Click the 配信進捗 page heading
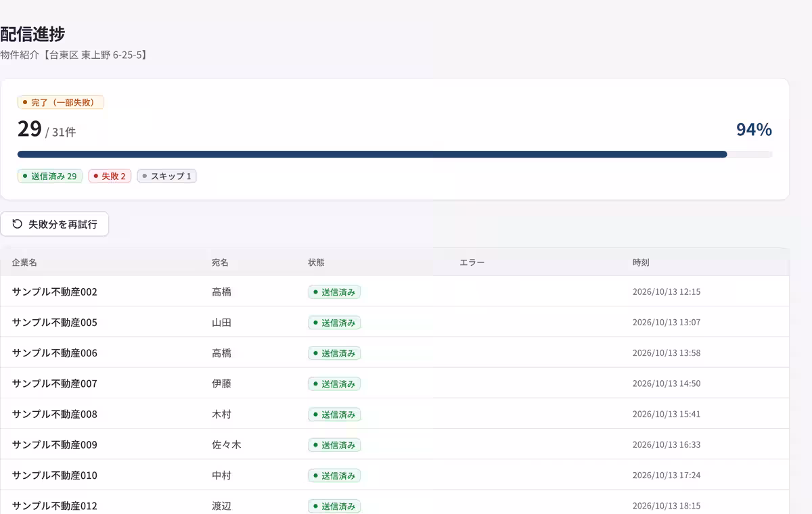The height and width of the screenshot is (514, 812). point(32,33)
